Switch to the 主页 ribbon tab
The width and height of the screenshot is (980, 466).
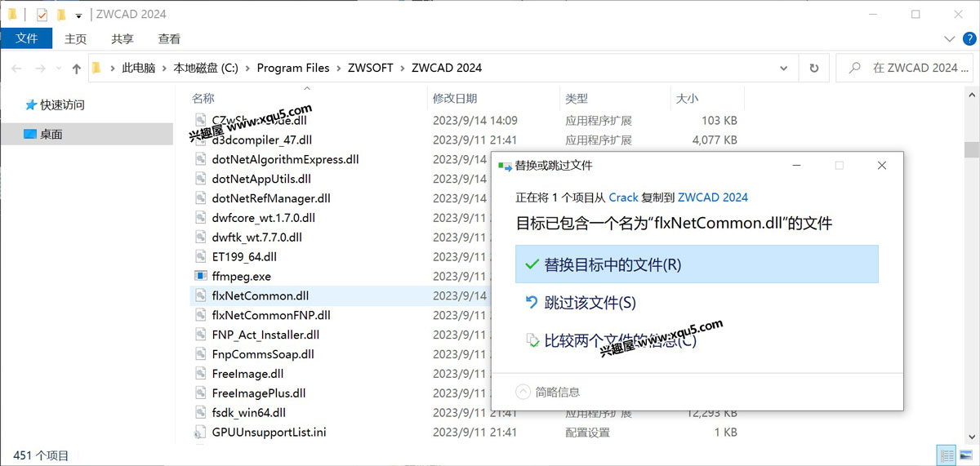tap(76, 38)
